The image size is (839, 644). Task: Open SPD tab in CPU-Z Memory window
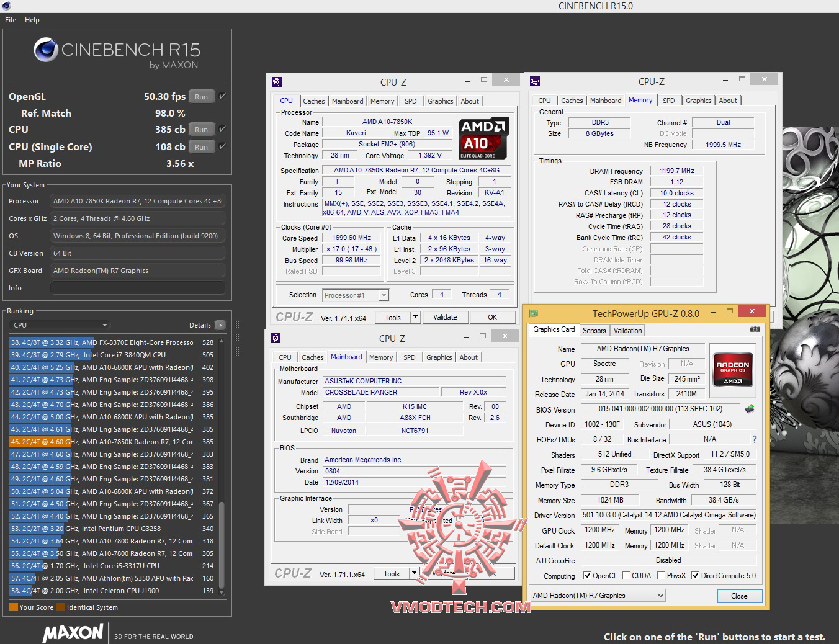tap(668, 101)
